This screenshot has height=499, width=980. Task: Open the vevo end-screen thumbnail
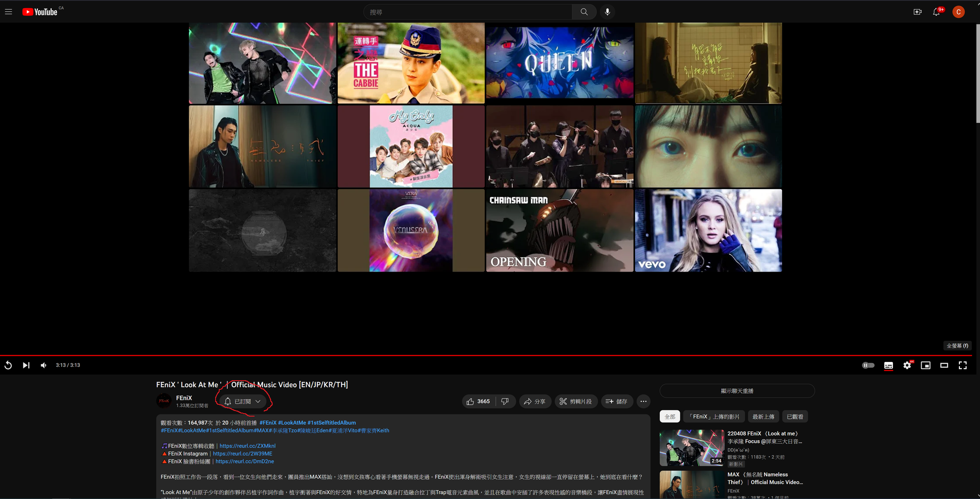coord(708,230)
